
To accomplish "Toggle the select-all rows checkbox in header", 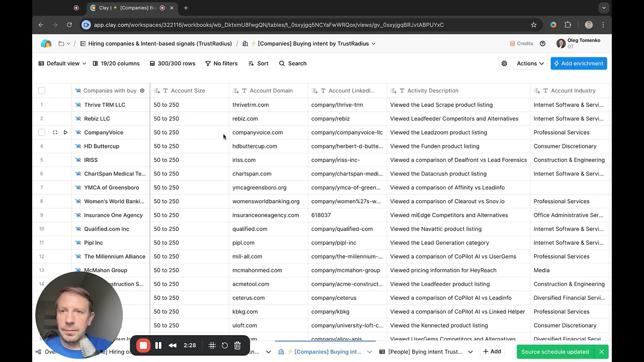I will pos(42,90).
